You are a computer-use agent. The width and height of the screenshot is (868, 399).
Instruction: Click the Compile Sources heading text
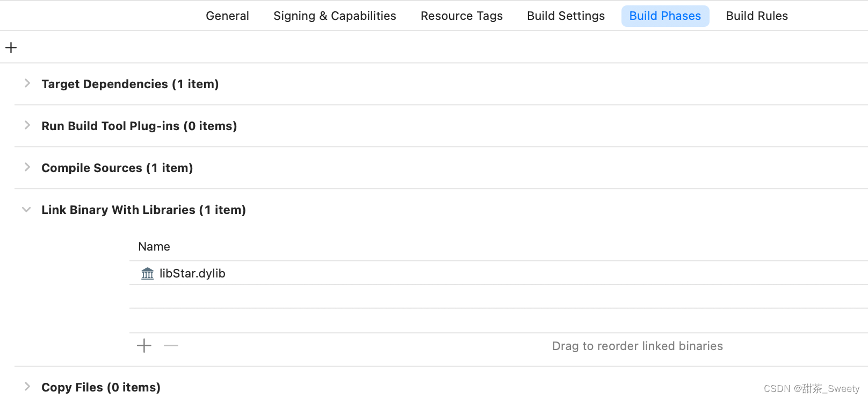[117, 168]
